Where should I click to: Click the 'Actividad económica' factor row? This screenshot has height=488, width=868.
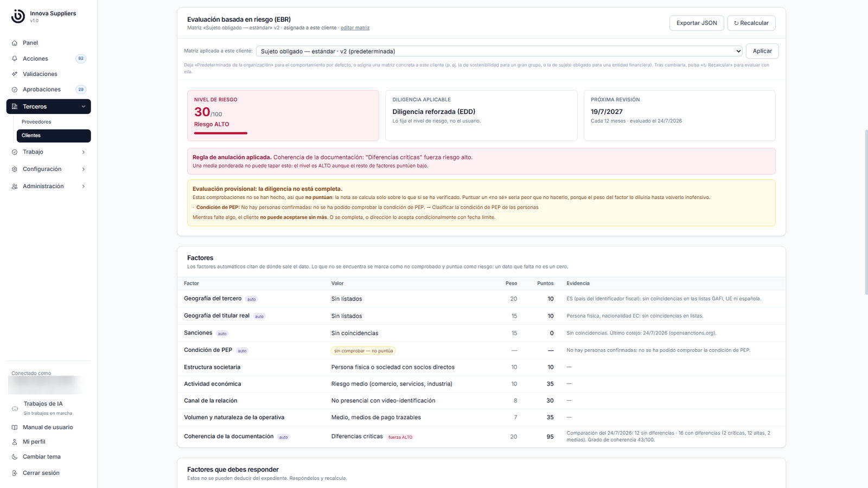481,384
